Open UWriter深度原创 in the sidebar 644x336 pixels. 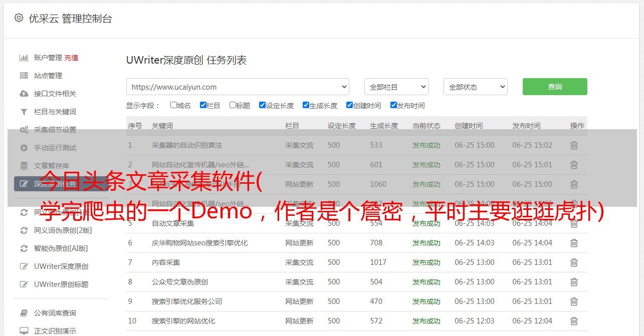(61, 266)
